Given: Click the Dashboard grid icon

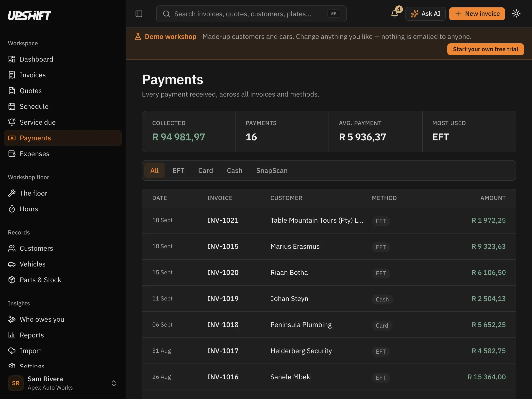Looking at the screenshot, I should click(12, 59).
